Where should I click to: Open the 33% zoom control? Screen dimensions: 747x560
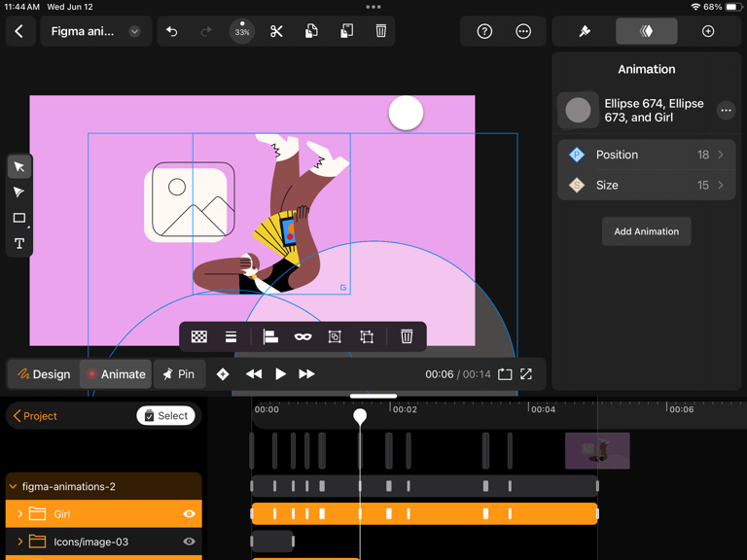click(x=242, y=31)
